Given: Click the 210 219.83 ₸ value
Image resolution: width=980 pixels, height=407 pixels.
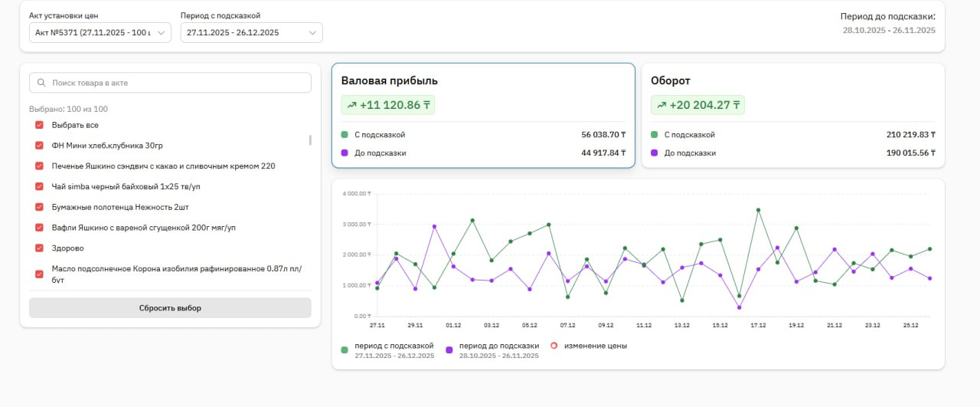Looking at the screenshot, I should click(910, 135).
